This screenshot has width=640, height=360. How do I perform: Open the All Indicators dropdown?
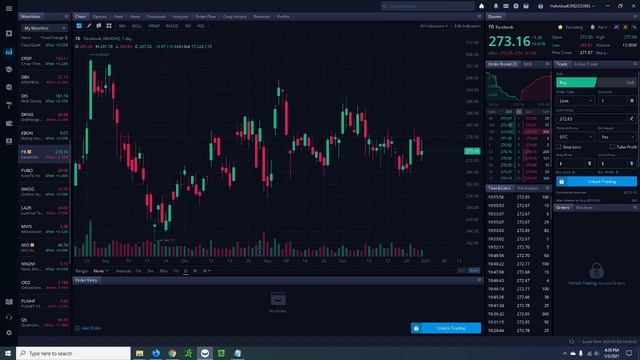click(x=433, y=26)
